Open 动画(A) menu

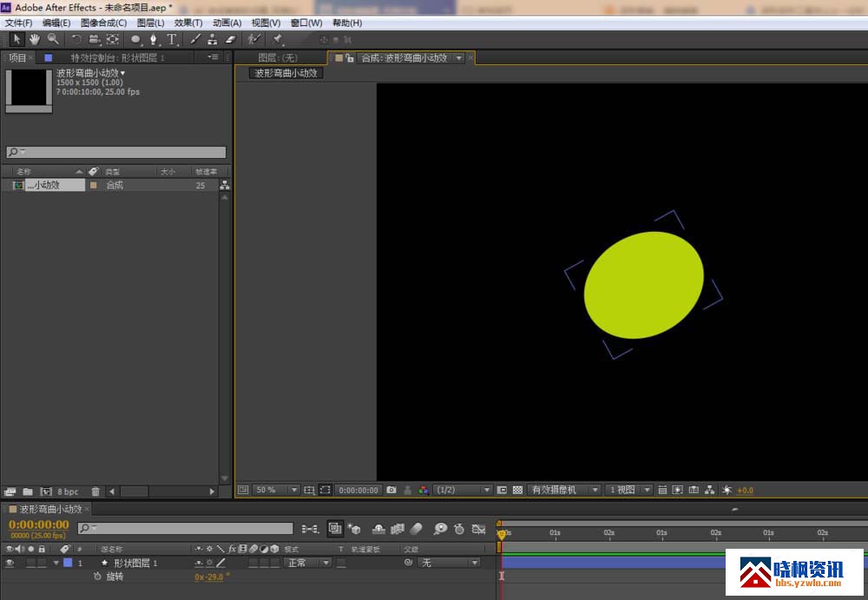tap(227, 23)
